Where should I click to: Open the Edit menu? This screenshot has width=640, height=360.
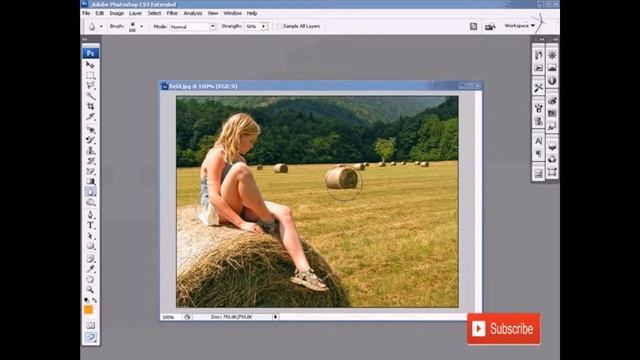[100, 13]
